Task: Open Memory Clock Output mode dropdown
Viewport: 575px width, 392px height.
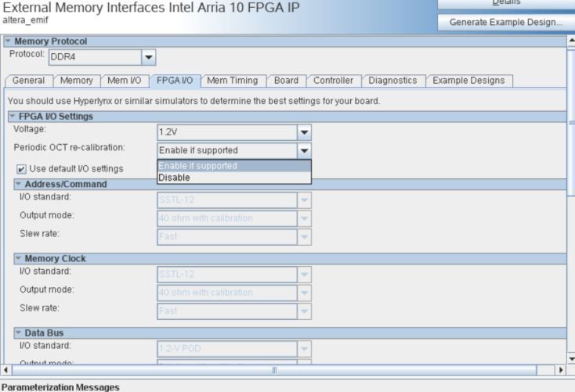Action: click(234, 293)
